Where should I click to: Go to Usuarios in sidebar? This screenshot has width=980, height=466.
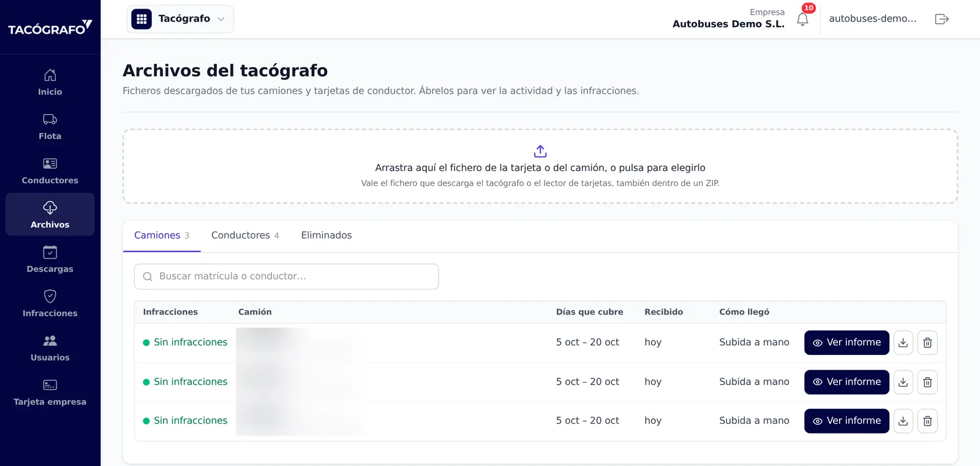pos(50,348)
